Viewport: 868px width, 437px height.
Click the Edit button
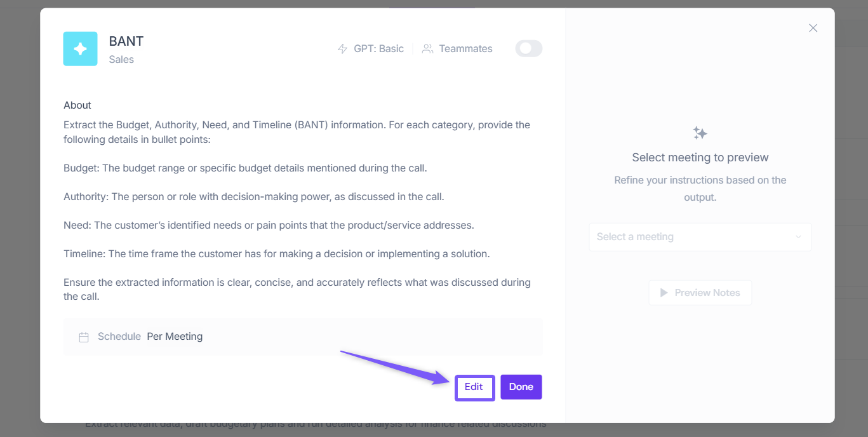coord(474,387)
